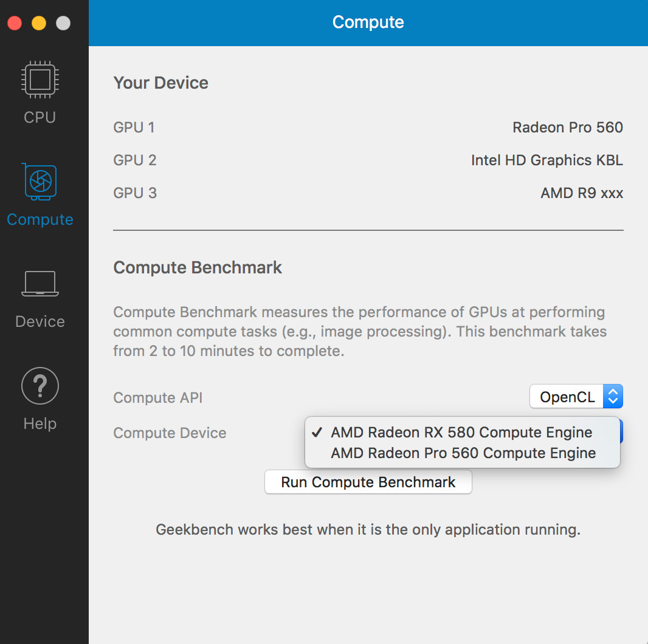Screen dimensions: 648x644
Task: Click the Device sidebar label
Action: (40, 321)
